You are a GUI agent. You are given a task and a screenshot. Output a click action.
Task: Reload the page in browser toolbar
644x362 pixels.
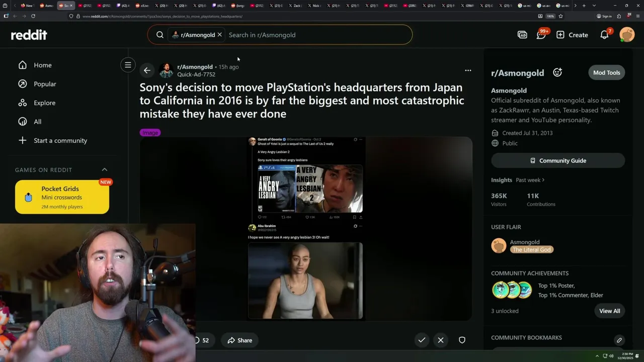tap(33, 16)
